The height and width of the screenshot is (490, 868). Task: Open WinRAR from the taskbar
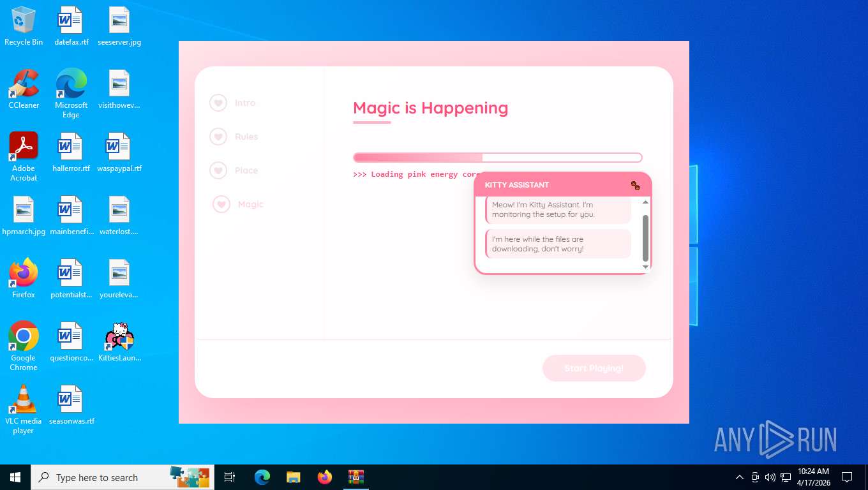pos(355,477)
